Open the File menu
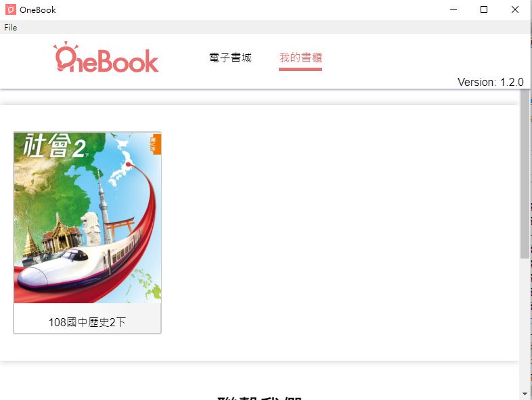532x400 pixels. [11, 28]
